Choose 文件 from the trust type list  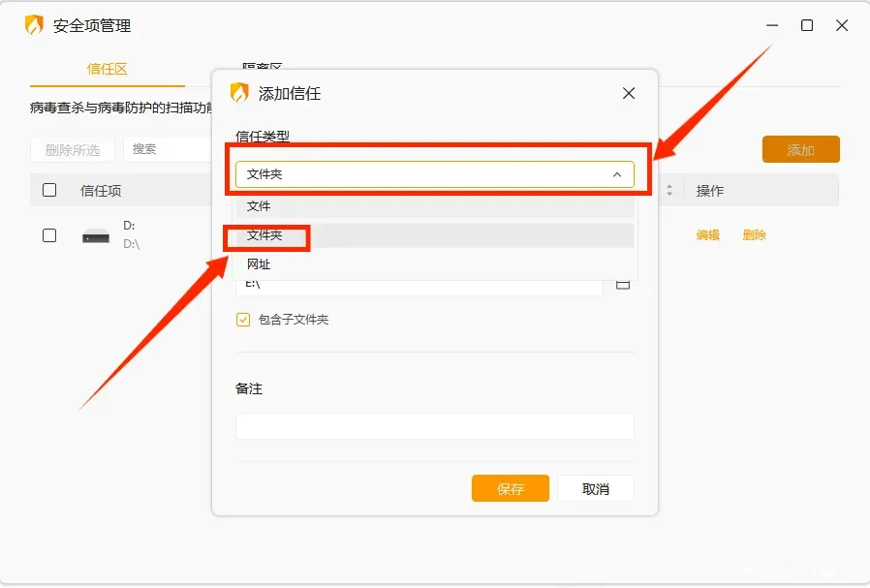[259, 206]
